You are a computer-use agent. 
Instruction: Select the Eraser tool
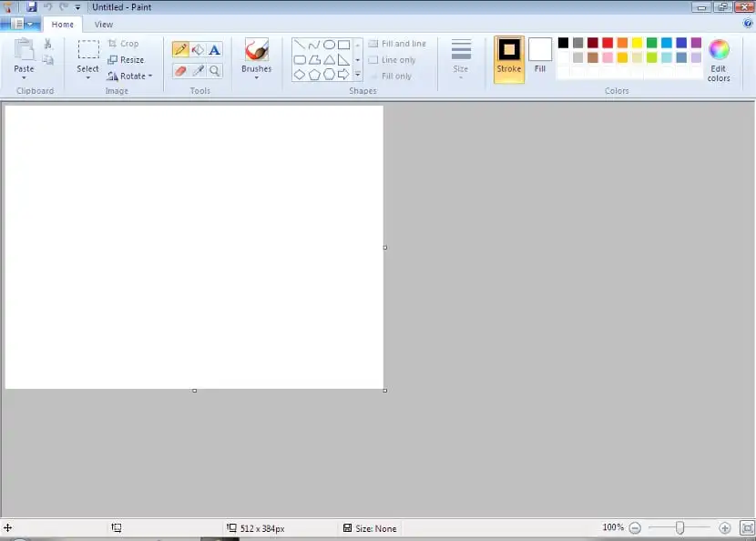[x=180, y=71]
